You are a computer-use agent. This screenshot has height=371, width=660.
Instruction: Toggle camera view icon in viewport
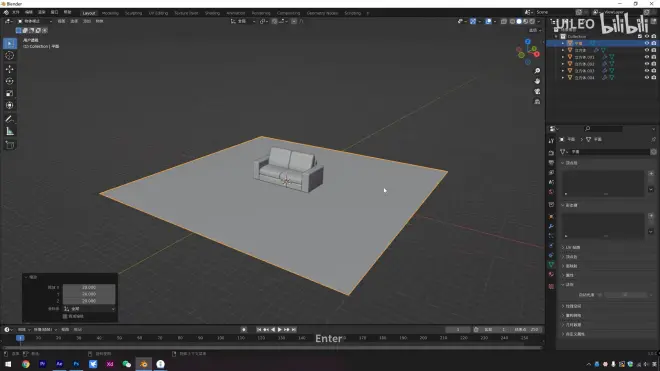point(537,91)
